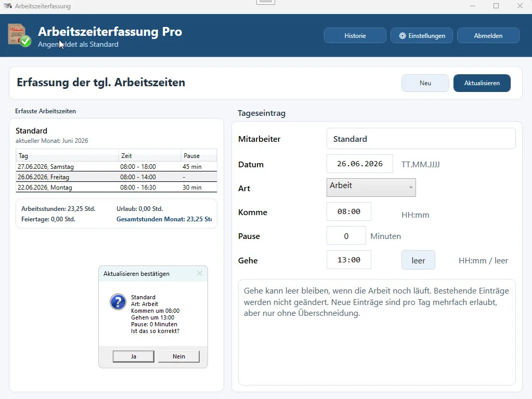Select the 22.06.2026, Montag row

[116, 187]
